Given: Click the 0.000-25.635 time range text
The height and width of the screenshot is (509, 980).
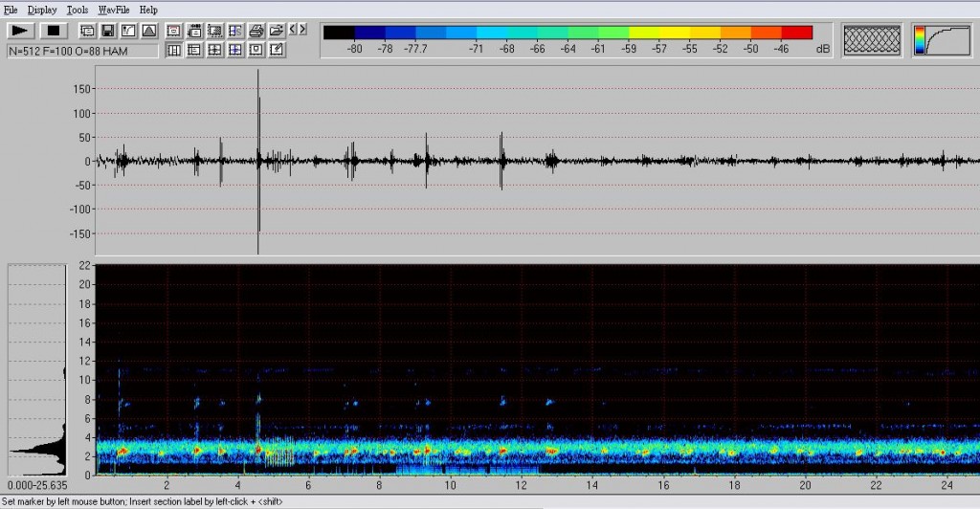Looking at the screenshot, I should (37, 485).
